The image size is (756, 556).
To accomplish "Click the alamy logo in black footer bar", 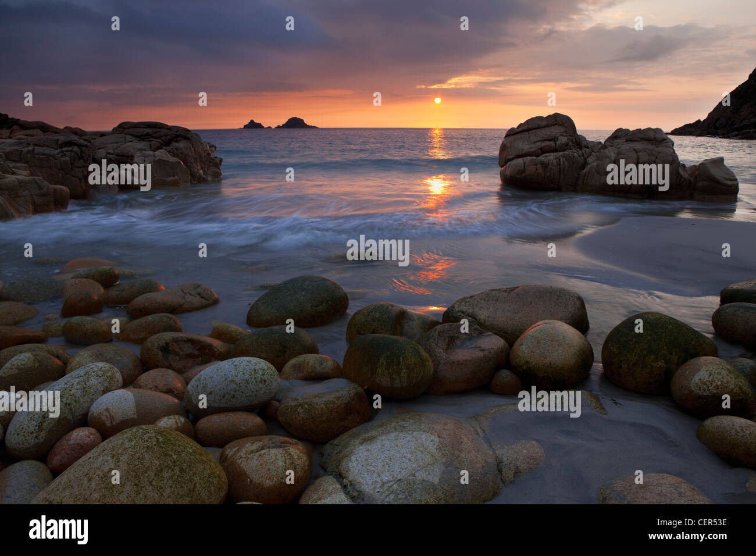I will click(x=59, y=530).
